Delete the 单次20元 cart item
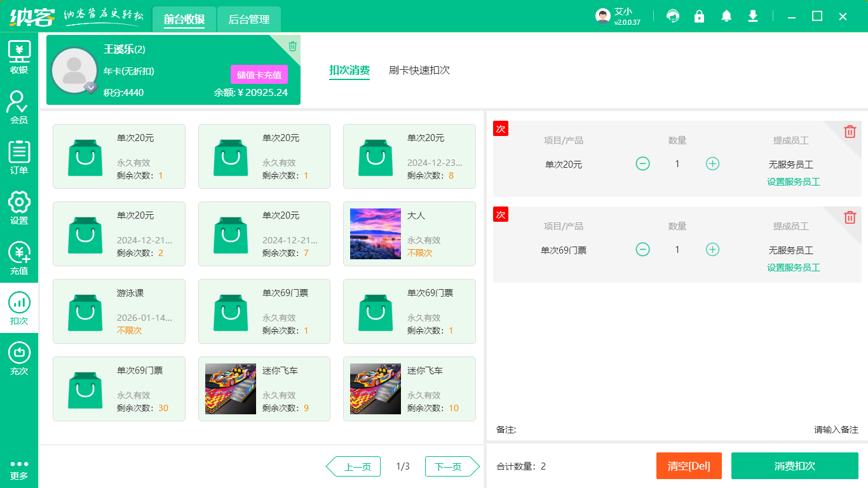The height and width of the screenshot is (488, 868). coord(850,132)
